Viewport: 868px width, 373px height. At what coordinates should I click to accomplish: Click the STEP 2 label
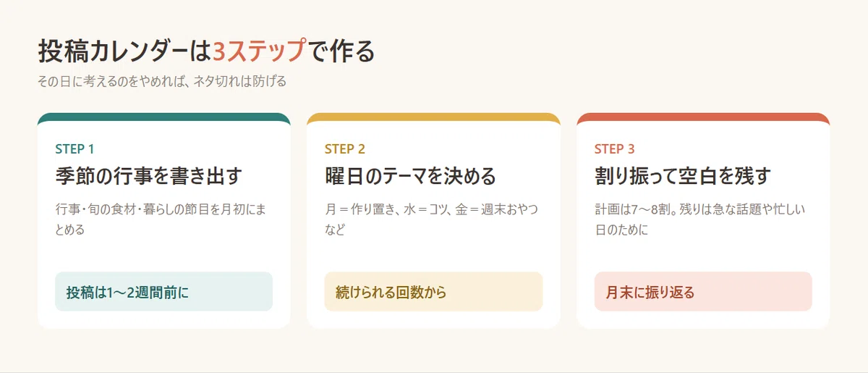point(345,149)
